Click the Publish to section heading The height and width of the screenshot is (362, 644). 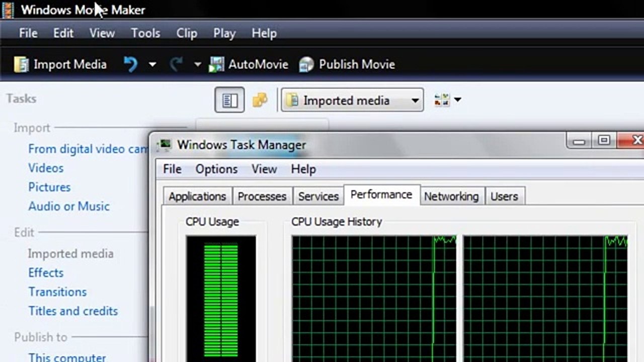pyautogui.click(x=40, y=337)
